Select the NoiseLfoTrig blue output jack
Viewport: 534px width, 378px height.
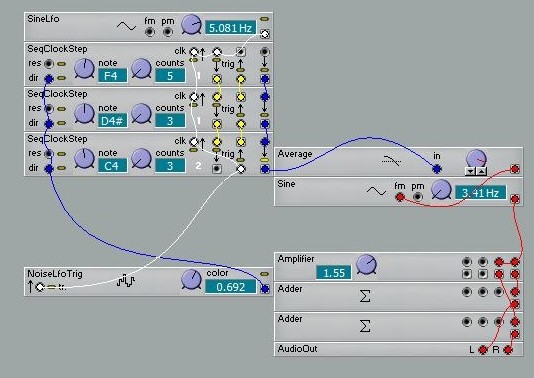(265, 289)
